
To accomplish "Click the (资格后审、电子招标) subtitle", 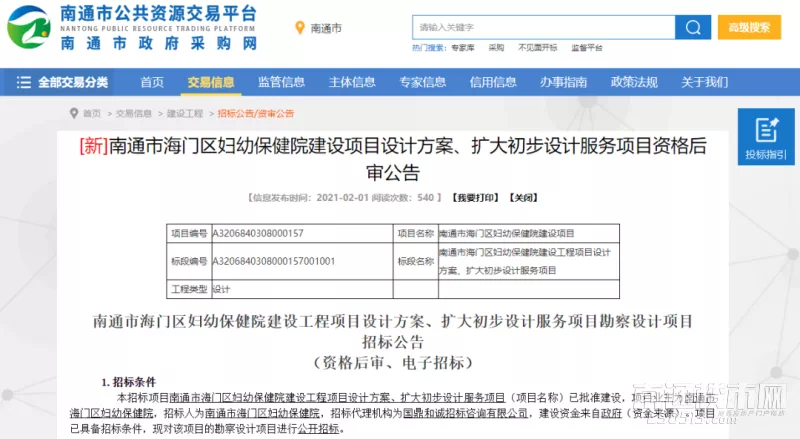I will (x=393, y=362).
